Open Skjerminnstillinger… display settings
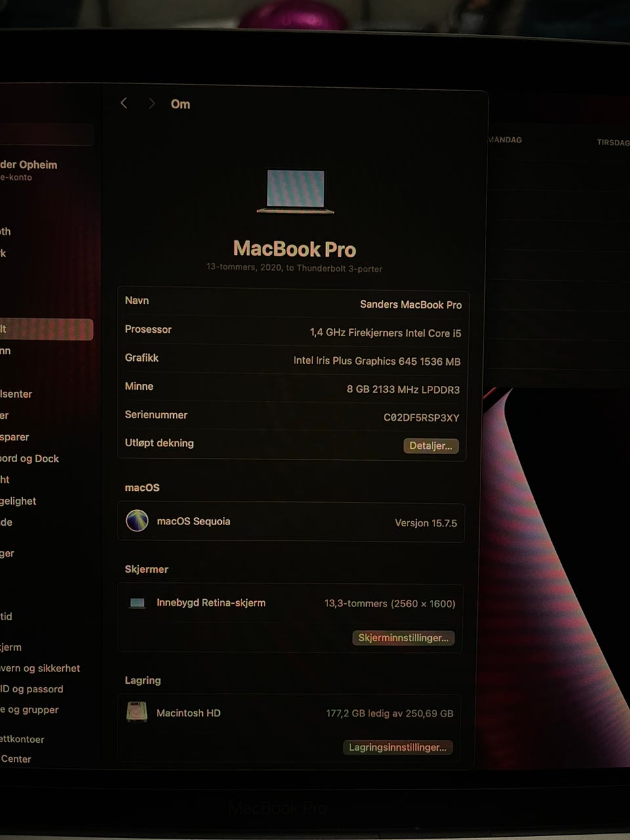Screen dimensions: 630x840 click(x=403, y=638)
